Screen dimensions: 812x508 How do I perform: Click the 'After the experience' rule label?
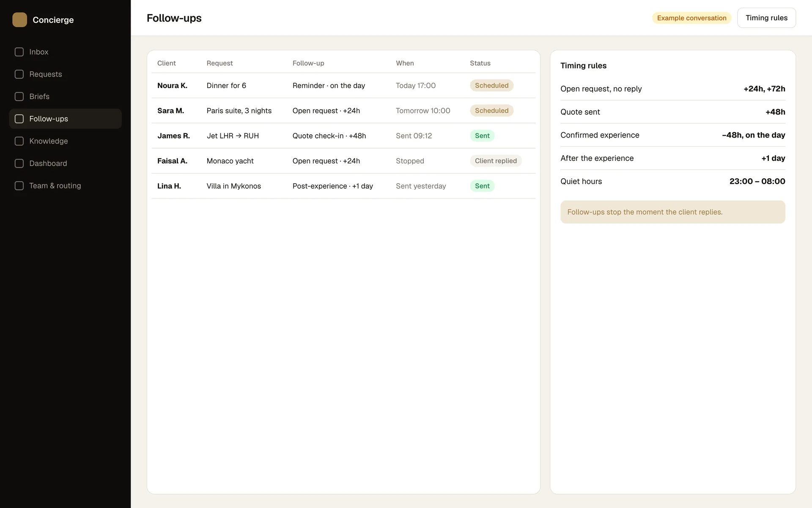click(x=597, y=158)
